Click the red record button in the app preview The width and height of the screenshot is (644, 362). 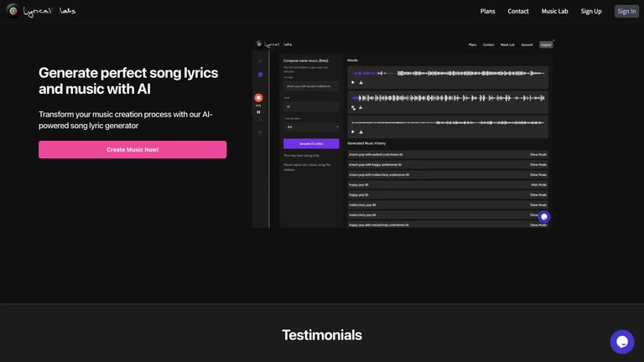pos(258,98)
